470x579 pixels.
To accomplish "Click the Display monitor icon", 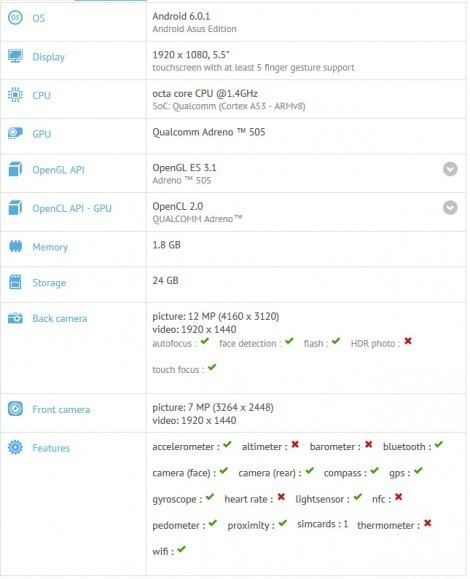I will [x=15, y=56].
